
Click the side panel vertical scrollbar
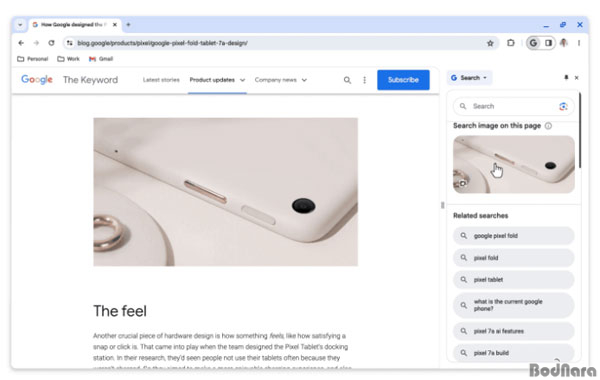click(580, 130)
